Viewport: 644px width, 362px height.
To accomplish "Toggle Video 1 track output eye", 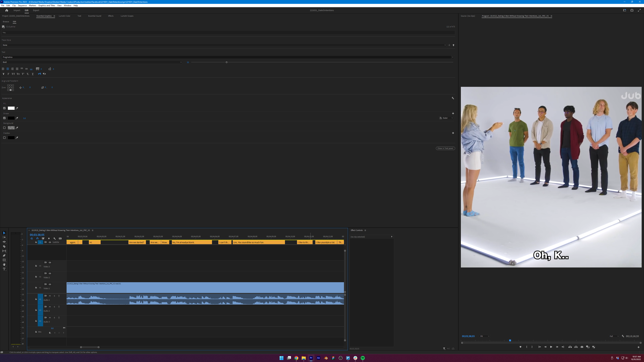I will 50,284.
